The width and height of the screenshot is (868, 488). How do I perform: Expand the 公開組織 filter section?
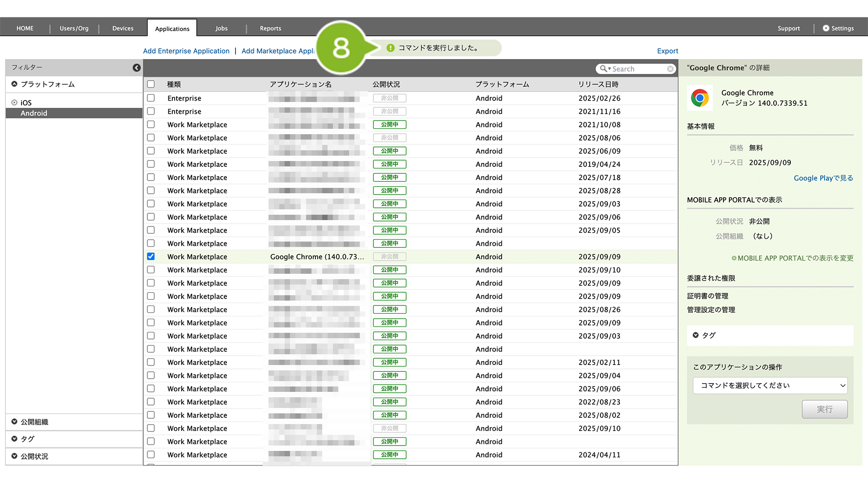[15, 422]
